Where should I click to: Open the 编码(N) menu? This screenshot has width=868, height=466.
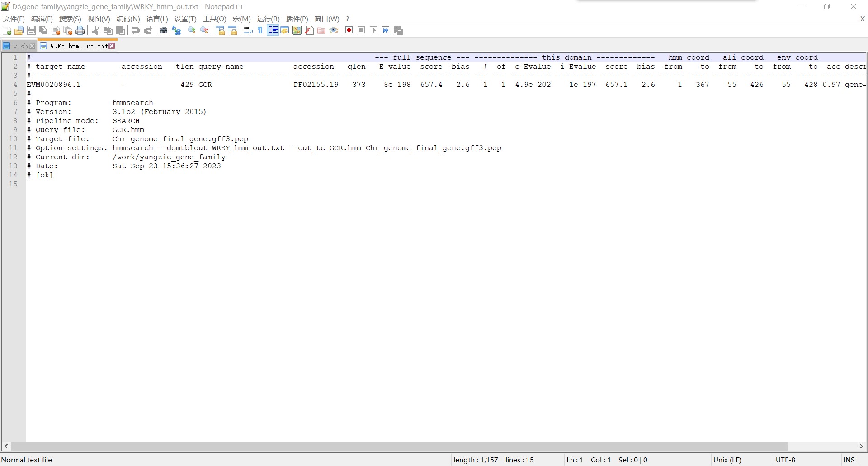pos(128,19)
